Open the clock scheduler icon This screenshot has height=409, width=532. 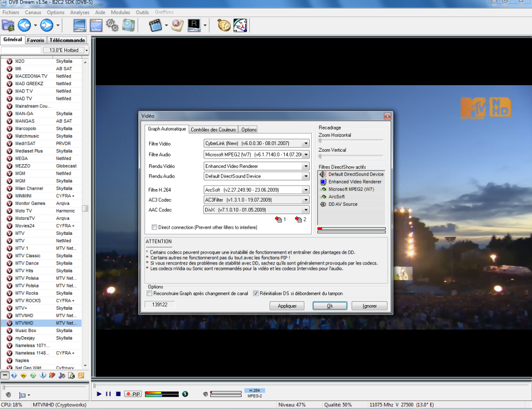[x=240, y=25]
